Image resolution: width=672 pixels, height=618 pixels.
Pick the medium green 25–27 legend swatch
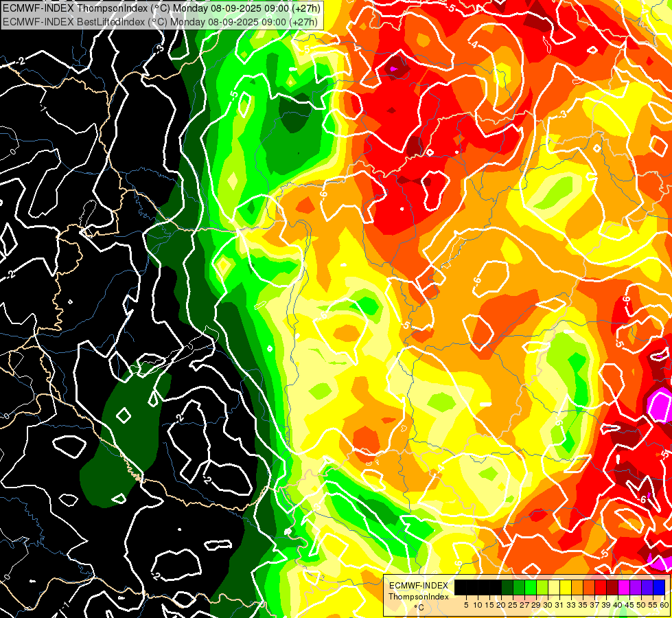click(519, 588)
